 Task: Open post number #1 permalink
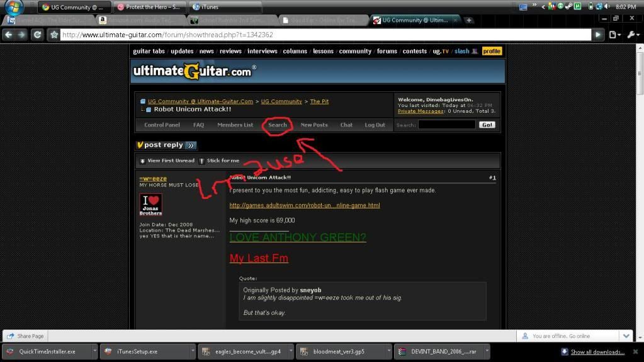pos(492,178)
